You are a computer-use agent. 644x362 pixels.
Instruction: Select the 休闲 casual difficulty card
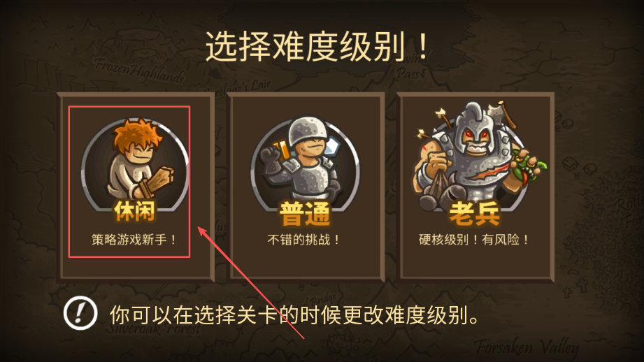[x=136, y=187]
